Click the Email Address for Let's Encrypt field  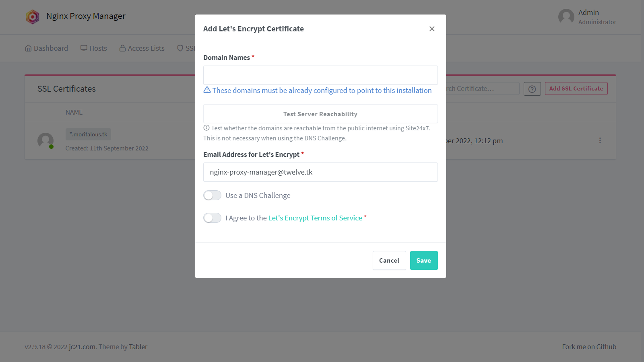click(320, 172)
